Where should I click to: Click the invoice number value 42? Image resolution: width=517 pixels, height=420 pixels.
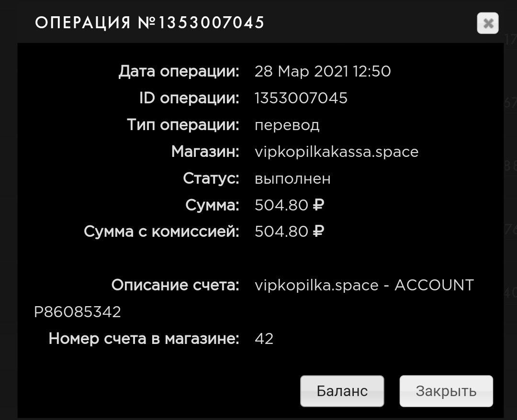[x=264, y=339]
